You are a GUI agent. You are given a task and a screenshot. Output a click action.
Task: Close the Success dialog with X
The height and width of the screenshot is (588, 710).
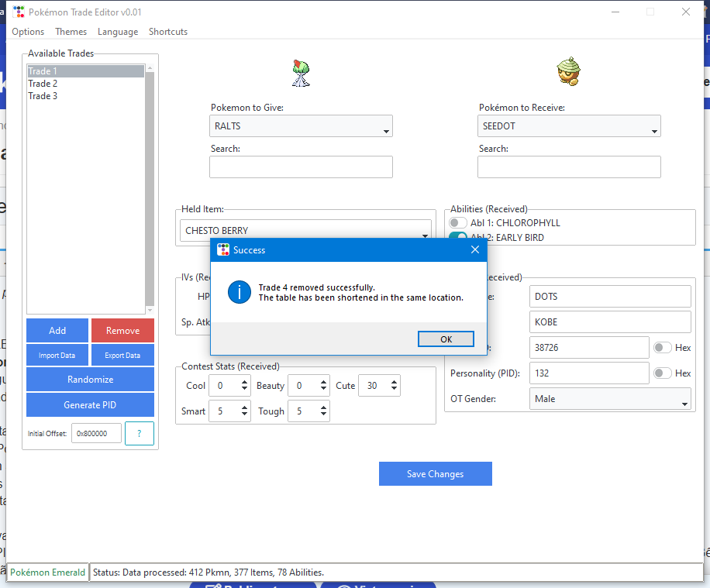(475, 249)
